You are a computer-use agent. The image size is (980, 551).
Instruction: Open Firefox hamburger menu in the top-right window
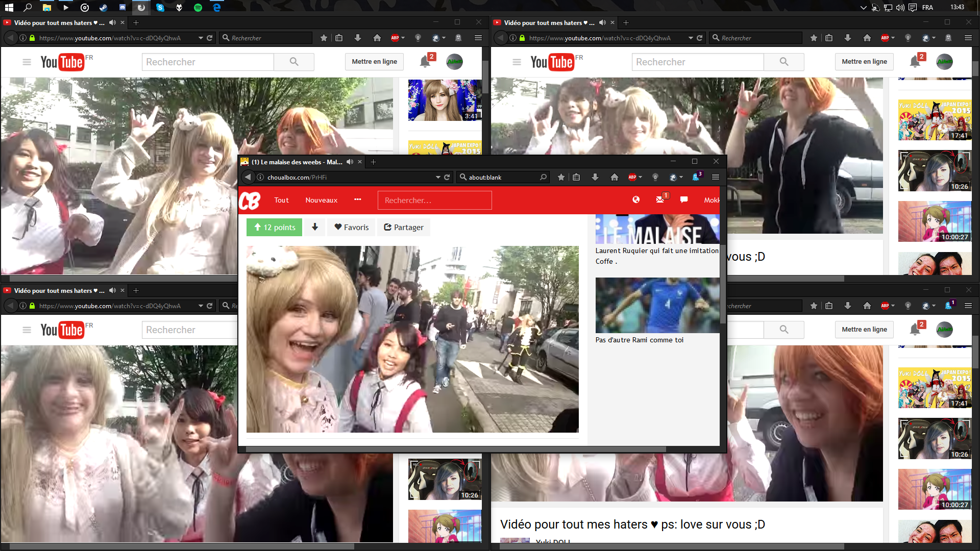(x=968, y=38)
